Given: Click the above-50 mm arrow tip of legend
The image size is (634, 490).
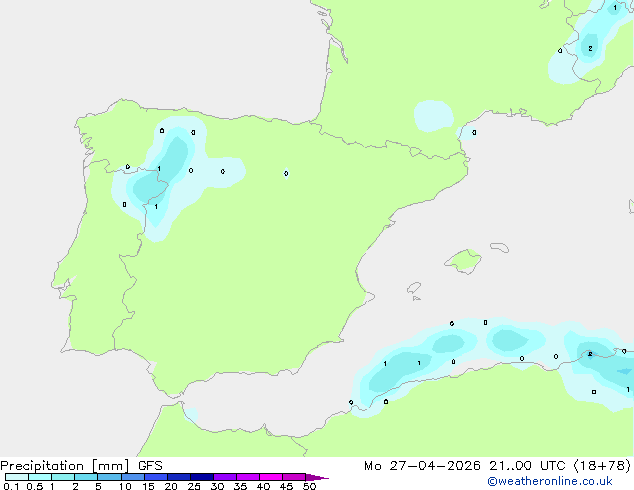Looking at the screenshot, I should click(317, 477).
